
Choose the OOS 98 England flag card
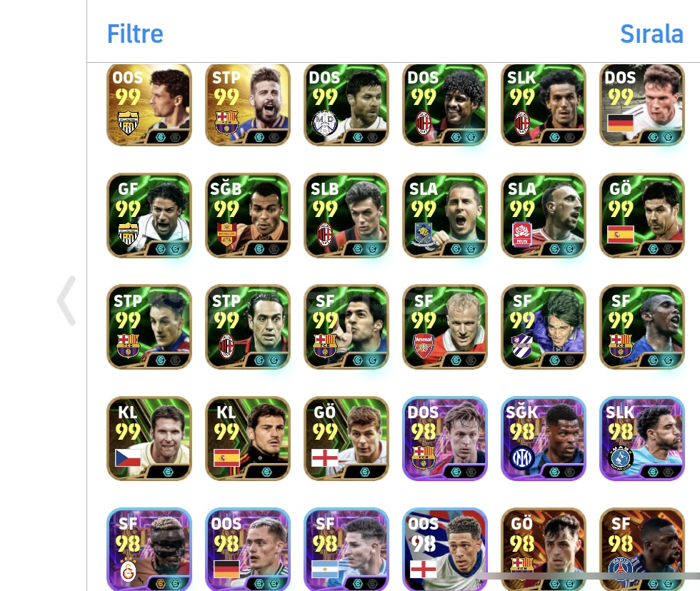point(444,550)
